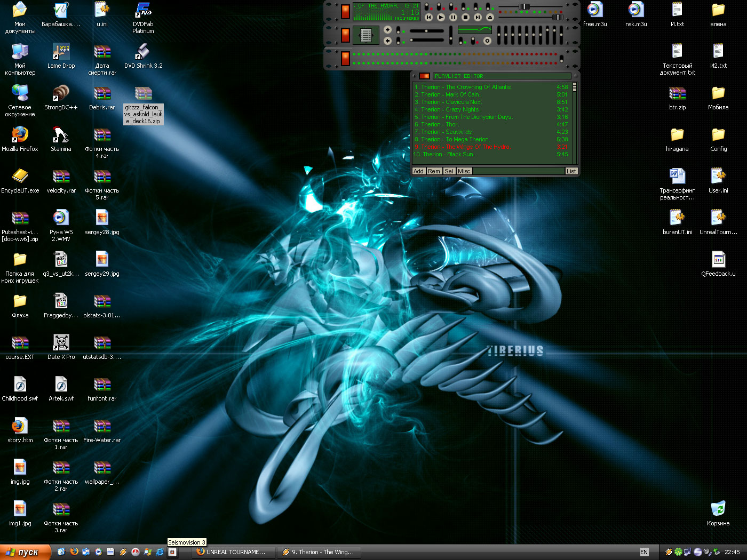Select track 'Crazy Nights' in playlist
The image size is (747, 560).
[491, 109]
